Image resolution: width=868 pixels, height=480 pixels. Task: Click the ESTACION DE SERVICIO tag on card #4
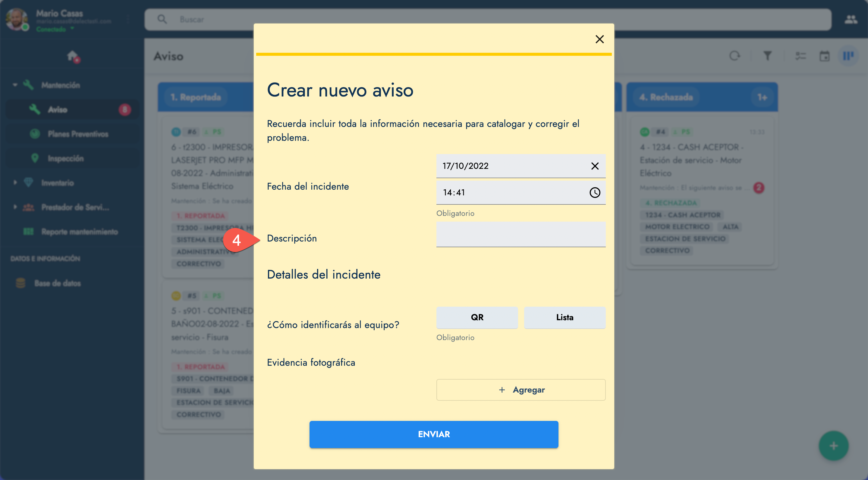coord(685,239)
